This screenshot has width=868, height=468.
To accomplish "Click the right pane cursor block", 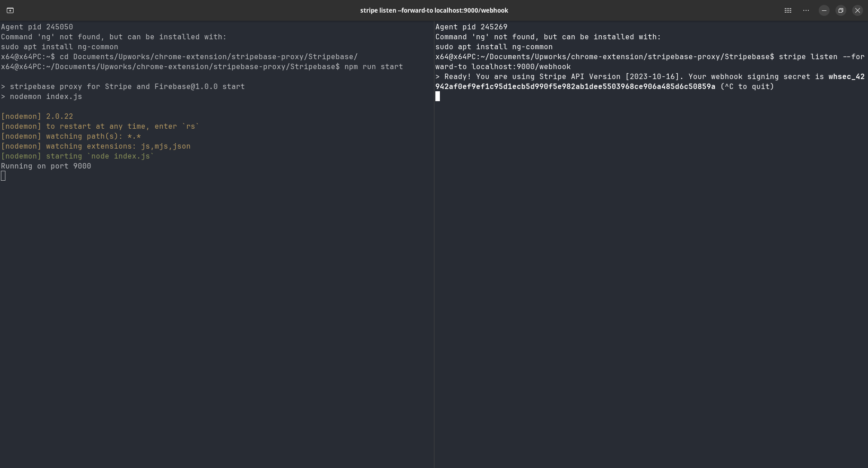I will 438,96.
